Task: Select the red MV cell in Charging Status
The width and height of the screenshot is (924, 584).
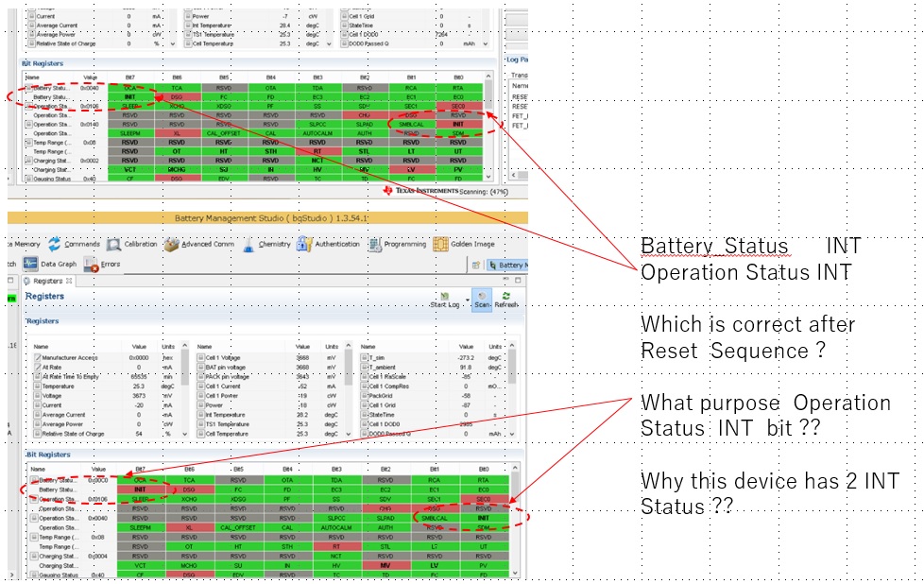Action: click(x=385, y=565)
